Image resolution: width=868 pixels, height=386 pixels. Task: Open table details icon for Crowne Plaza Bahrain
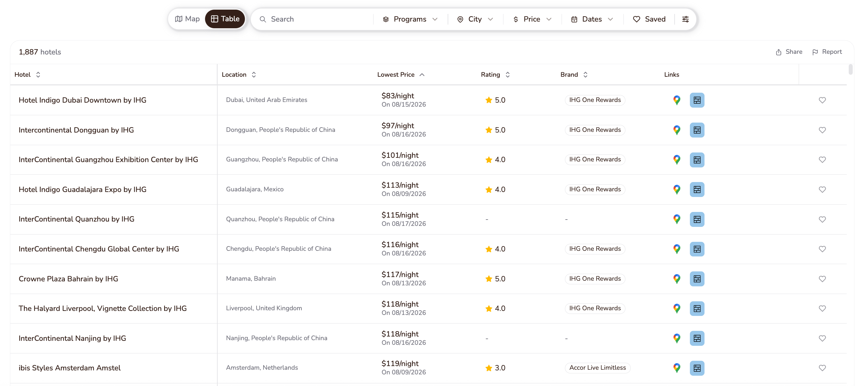click(697, 279)
